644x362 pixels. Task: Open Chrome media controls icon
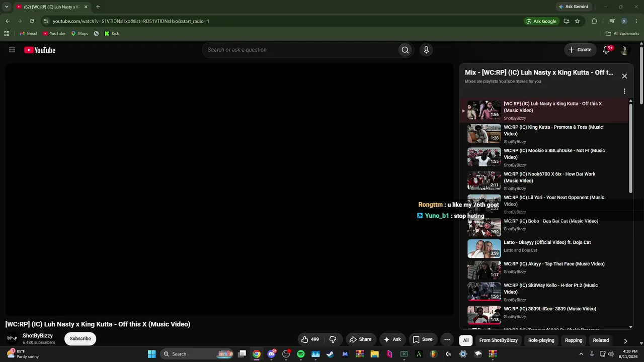click(x=612, y=21)
